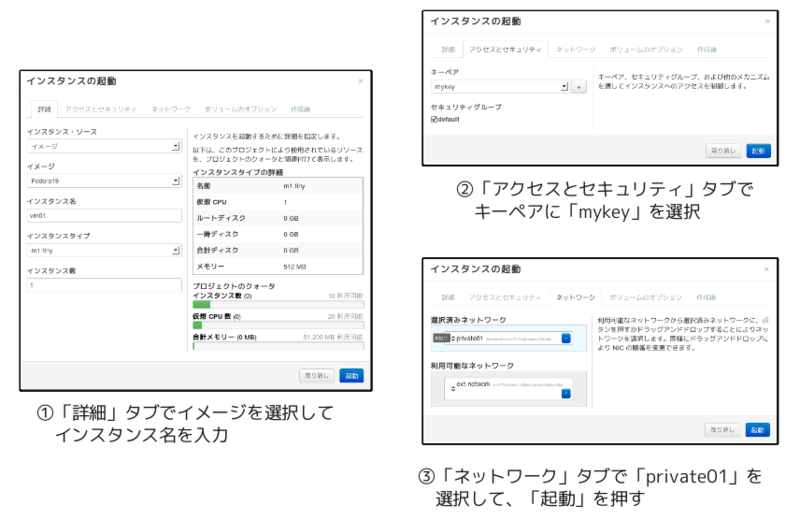Close the network-tab launch dialog with X

point(766,269)
